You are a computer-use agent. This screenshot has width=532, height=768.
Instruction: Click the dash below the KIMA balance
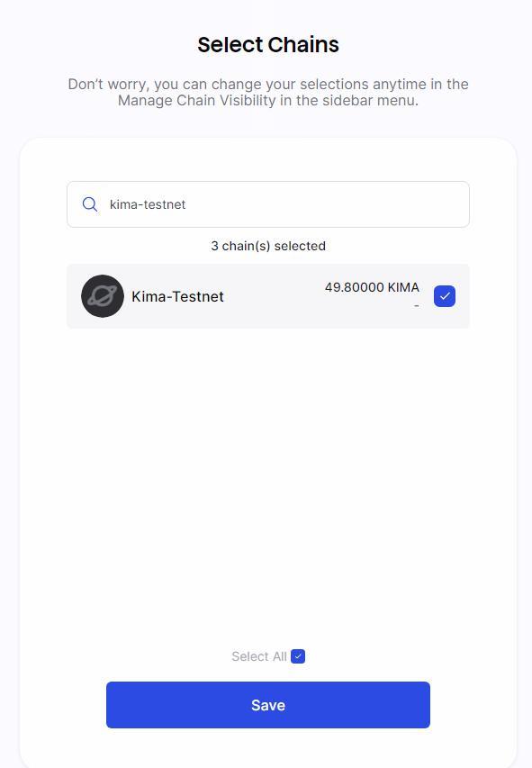click(417, 305)
